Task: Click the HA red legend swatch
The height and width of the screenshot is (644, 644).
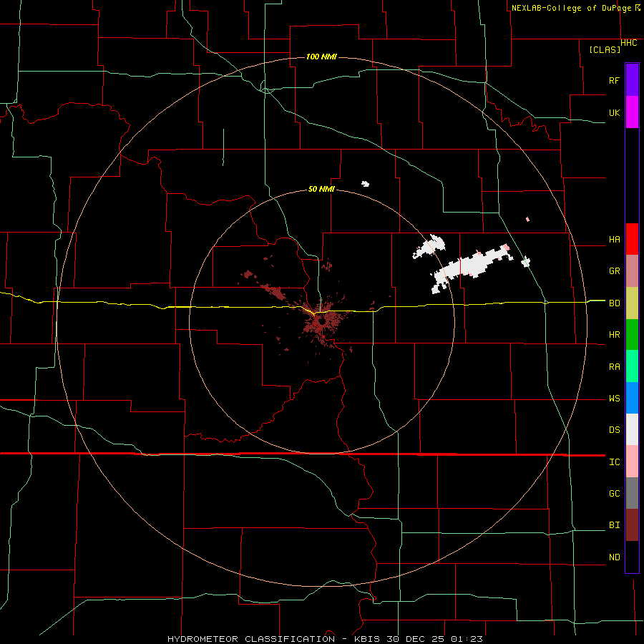Action: [632, 239]
